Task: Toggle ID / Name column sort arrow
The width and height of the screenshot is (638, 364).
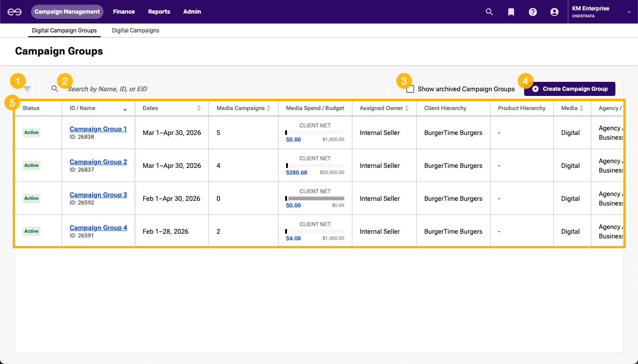Action: pyautogui.click(x=125, y=109)
